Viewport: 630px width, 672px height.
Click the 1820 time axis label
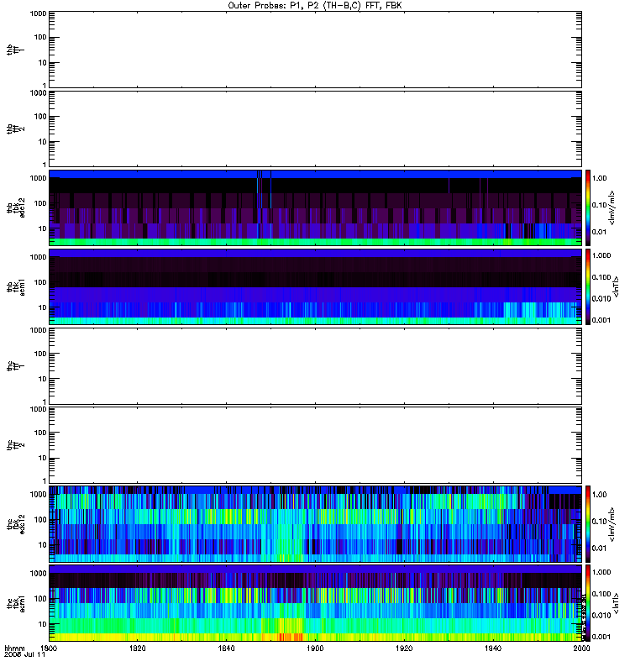pyautogui.click(x=137, y=648)
